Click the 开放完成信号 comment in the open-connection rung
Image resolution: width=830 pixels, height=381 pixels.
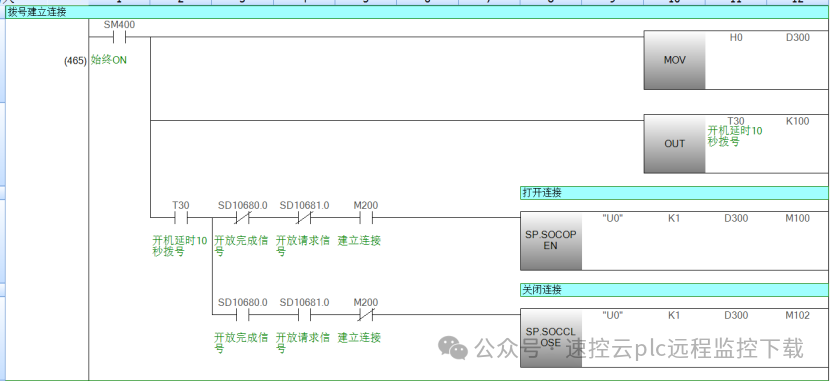coord(241,246)
